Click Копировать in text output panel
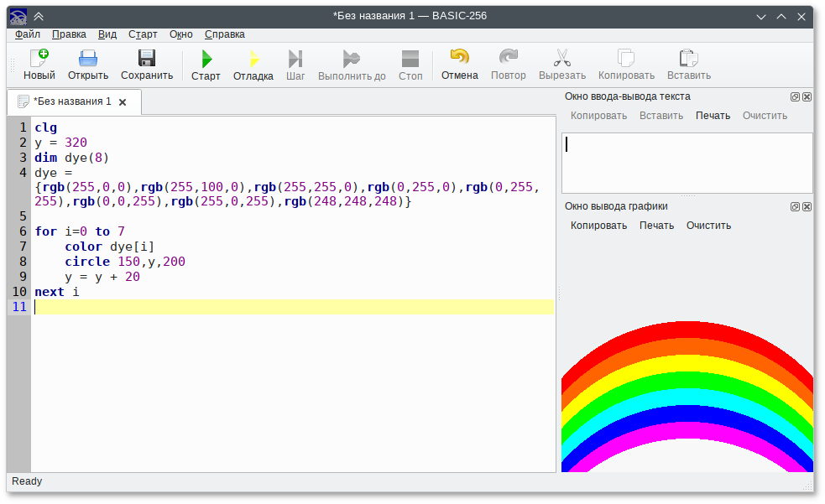This screenshot has height=504, width=825. point(598,116)
